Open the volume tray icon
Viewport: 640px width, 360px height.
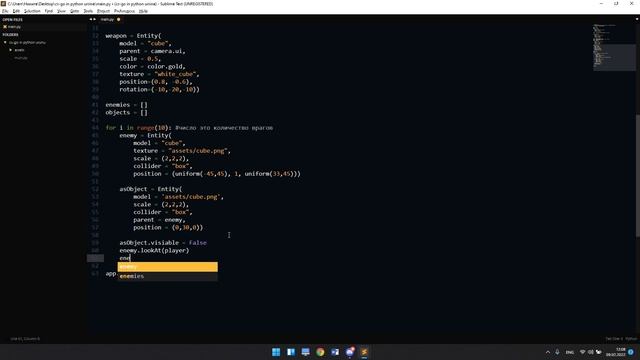(591, 352)
